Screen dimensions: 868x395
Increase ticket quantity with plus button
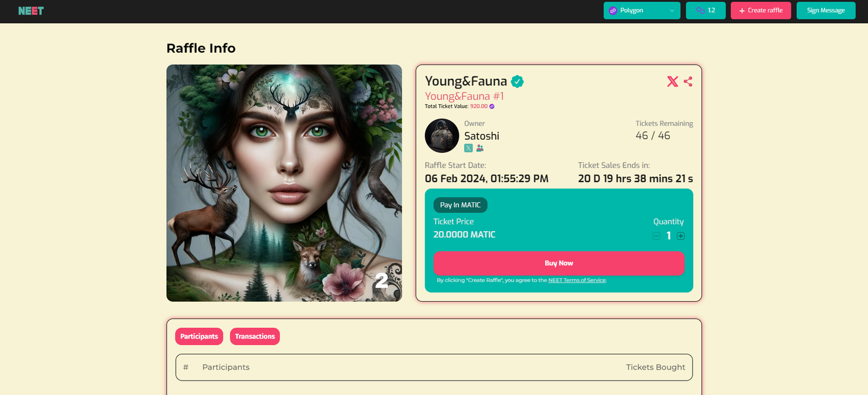point(681,236)
